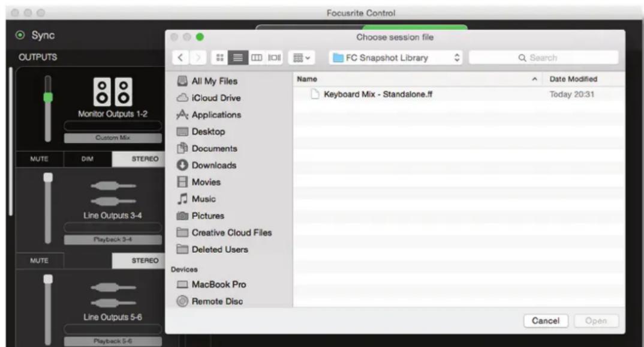644x347 pixels.
Task: Switch to icon view
Action: point(219,58)
